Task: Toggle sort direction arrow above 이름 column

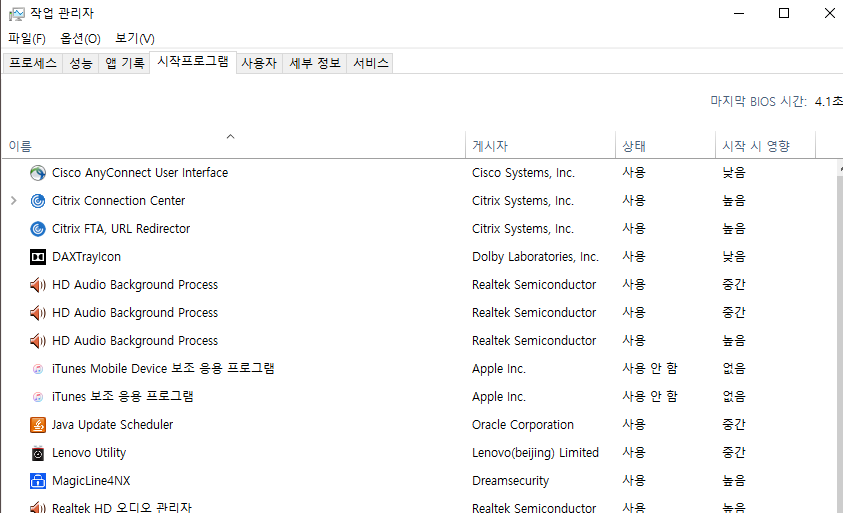Action: coord(230,137)
